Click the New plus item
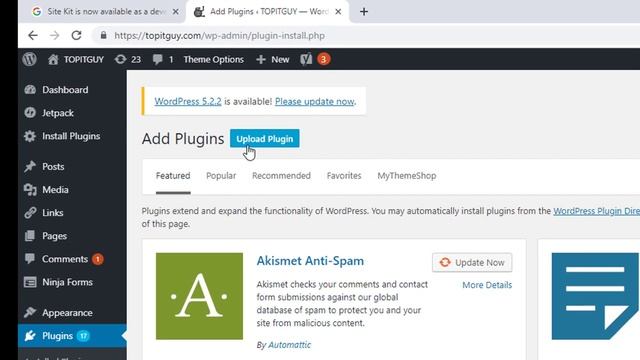The width and height of the screenshot is (640, 360). click(x=273, y=60)
